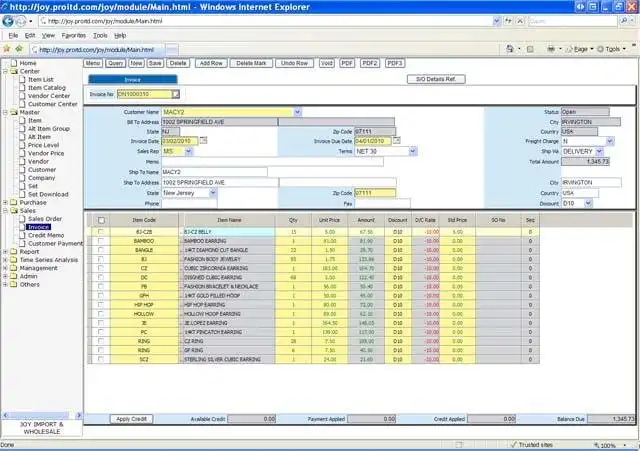Open the View menu
Image resolution: width=640 pixels, height=451 pixels.
[48, 36]
